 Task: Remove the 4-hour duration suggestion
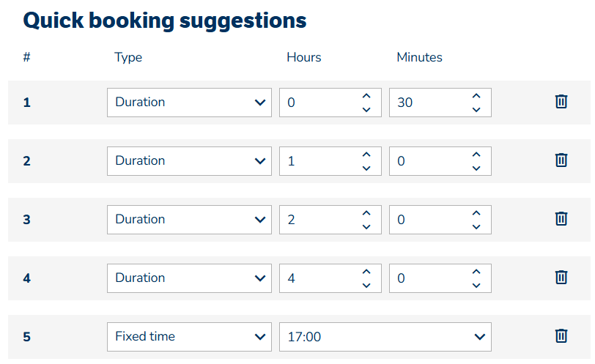[561, 278]
